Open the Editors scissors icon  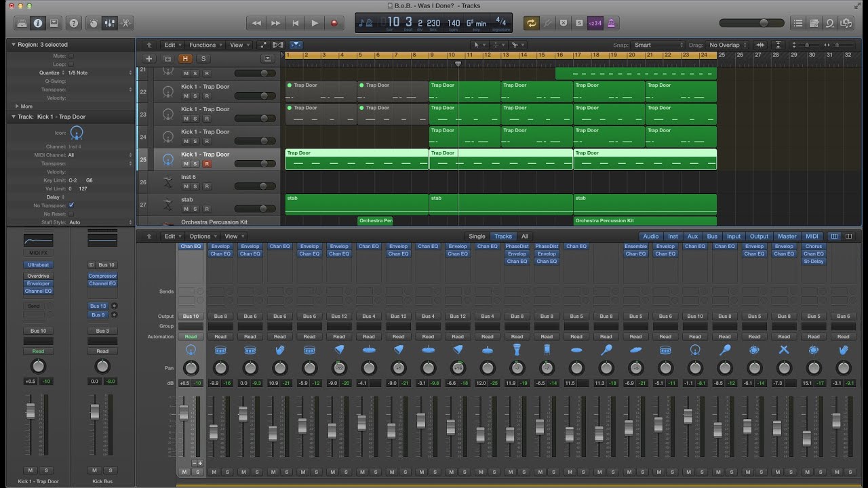point(125,23)
